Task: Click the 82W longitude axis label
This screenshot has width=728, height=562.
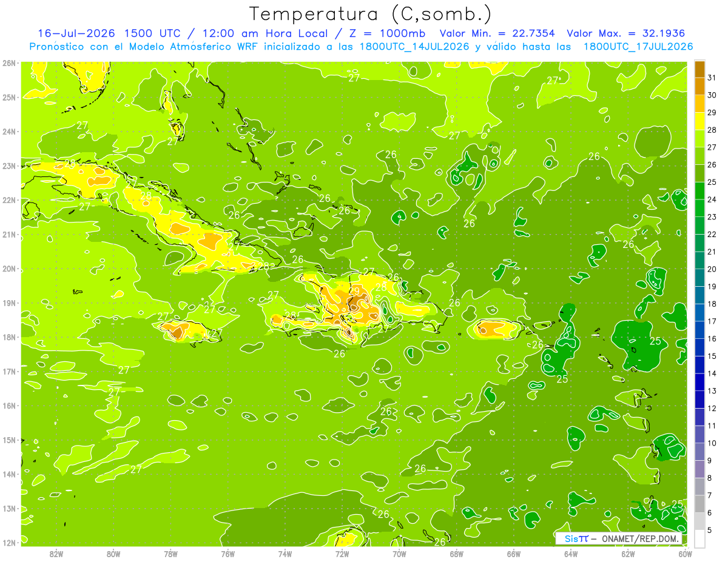Action: (56, 554)
